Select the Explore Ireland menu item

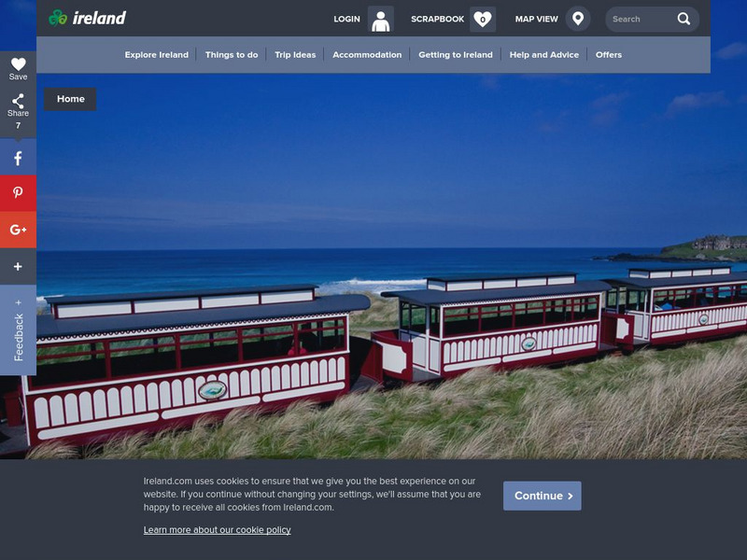(158, 54)
